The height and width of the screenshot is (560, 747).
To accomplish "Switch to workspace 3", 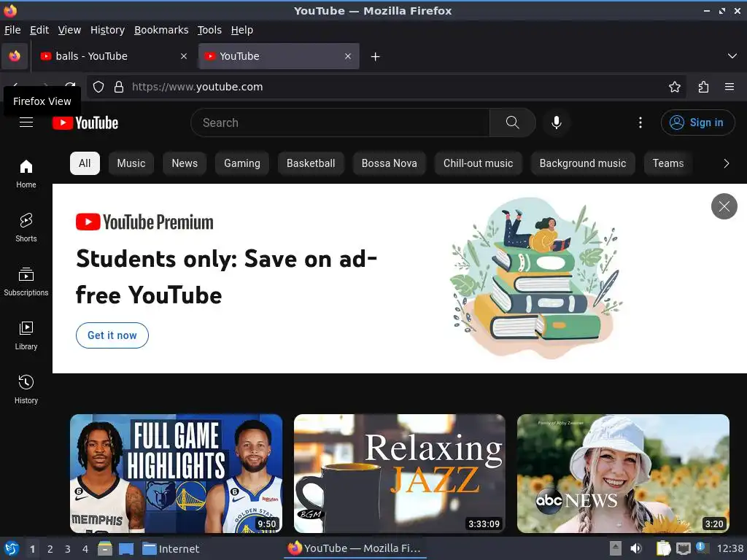I will [68, 549].
